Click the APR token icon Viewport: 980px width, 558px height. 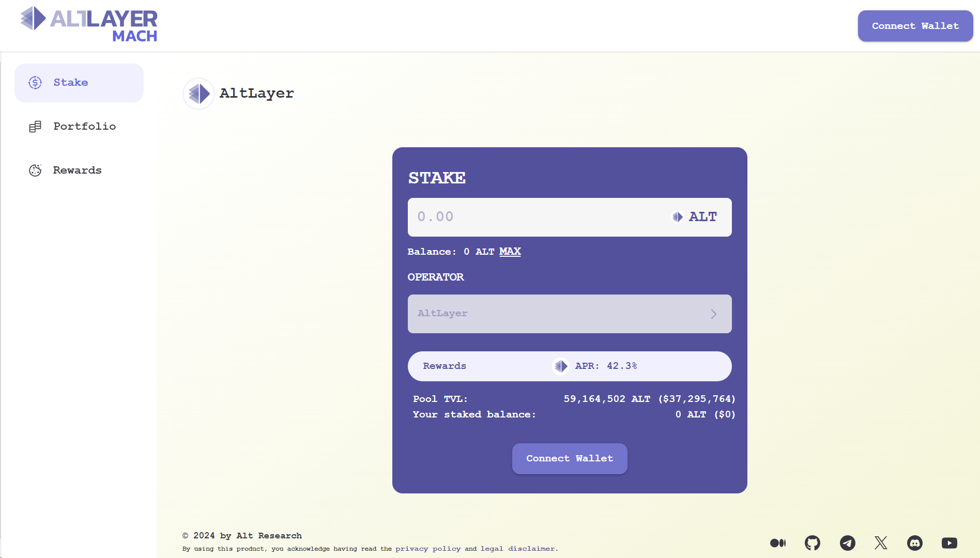tap(561, 366)
